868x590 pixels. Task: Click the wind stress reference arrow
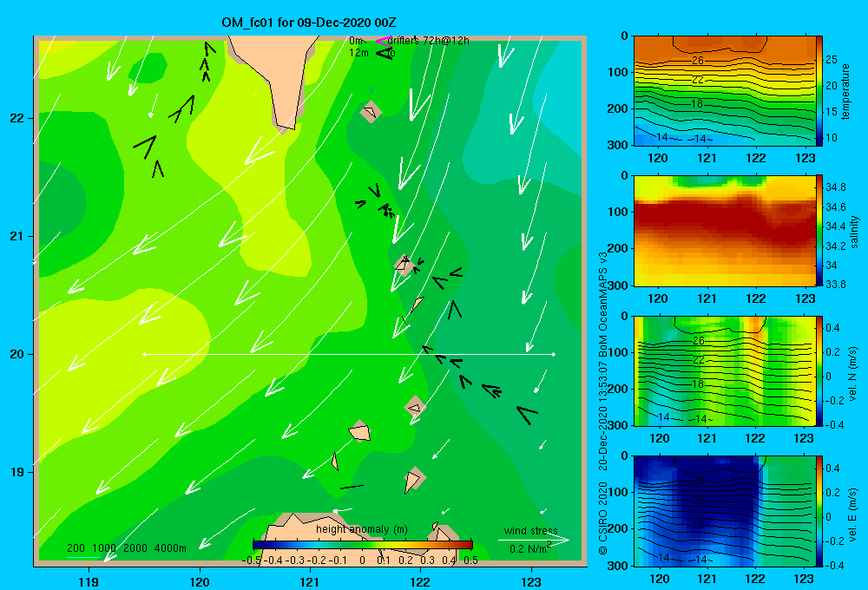coord(534,541)
